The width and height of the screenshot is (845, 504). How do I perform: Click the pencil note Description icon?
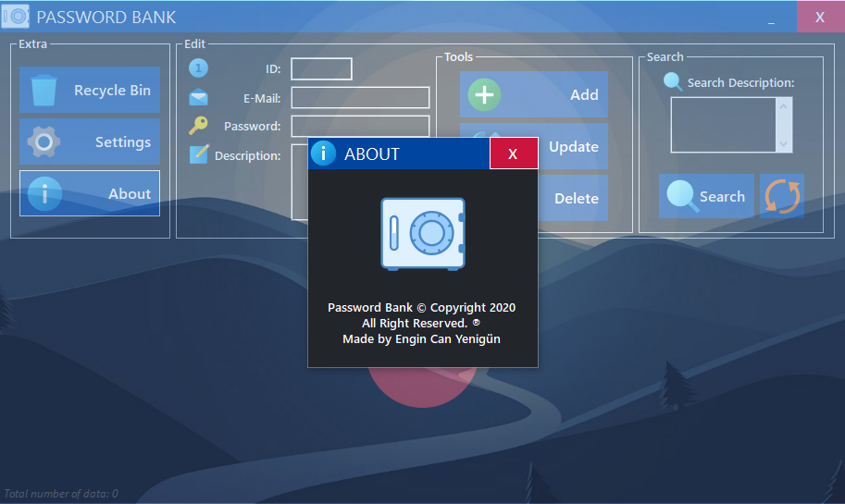click(x=198, y=154)
